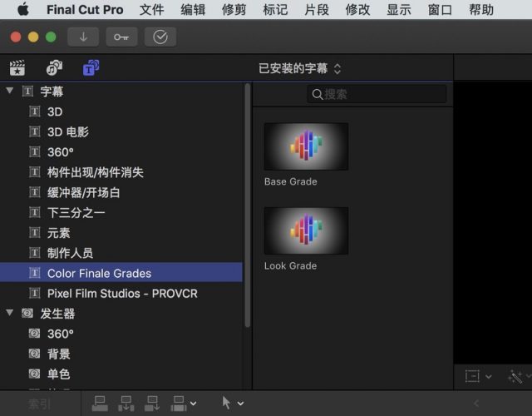
Task: Show the Libraries sidebar clapperboard icon
Action: tap(17, 67)
